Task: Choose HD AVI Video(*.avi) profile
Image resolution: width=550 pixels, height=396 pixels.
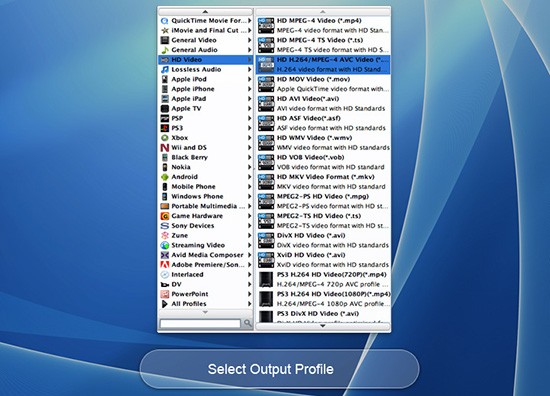Action: pyautogui.click(x=323, y=103)
